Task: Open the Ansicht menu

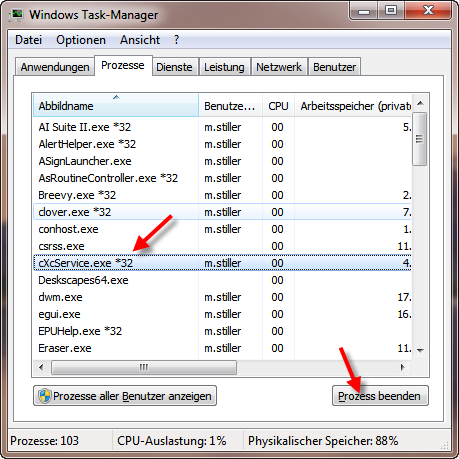Action: 140,40
